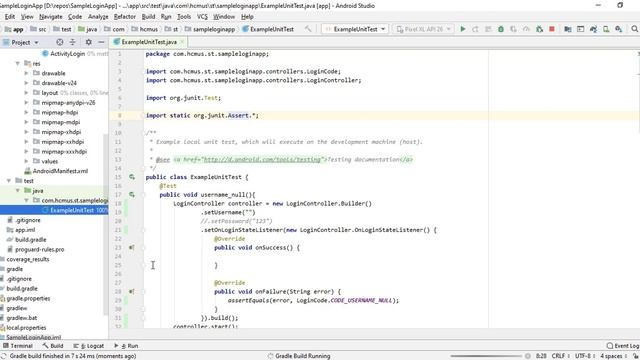
Task: Collapse the java folder under test
Action: [x=18, y=191]
